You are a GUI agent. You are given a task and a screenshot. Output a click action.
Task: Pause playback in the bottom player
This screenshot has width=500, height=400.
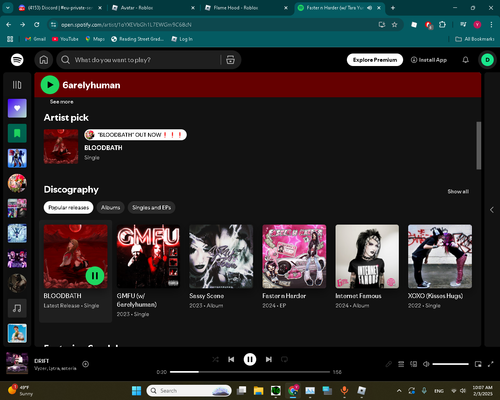click(x=250, y=359)
